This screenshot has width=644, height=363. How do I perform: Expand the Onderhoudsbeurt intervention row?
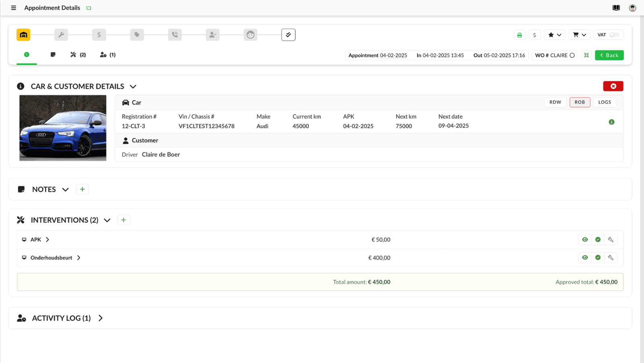[x=78, y=258]
